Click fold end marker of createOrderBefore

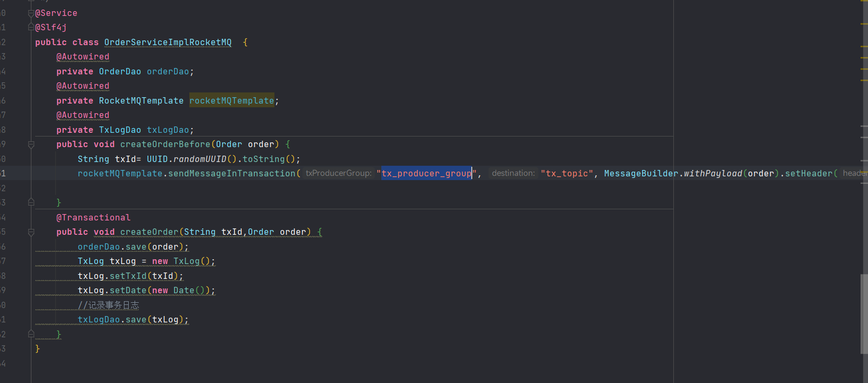31,202
